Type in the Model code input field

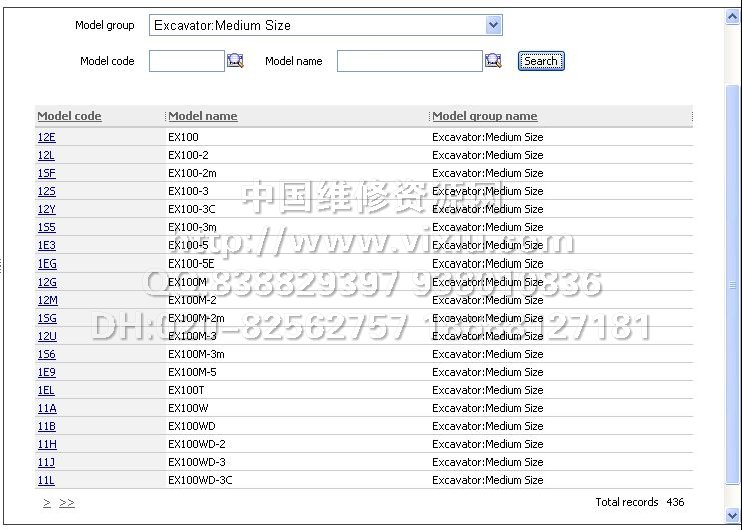(186, 61)
